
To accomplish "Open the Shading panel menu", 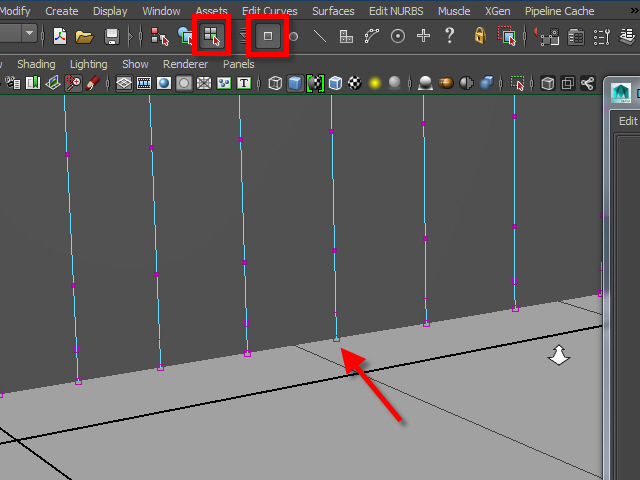I will tap(36, 64).
